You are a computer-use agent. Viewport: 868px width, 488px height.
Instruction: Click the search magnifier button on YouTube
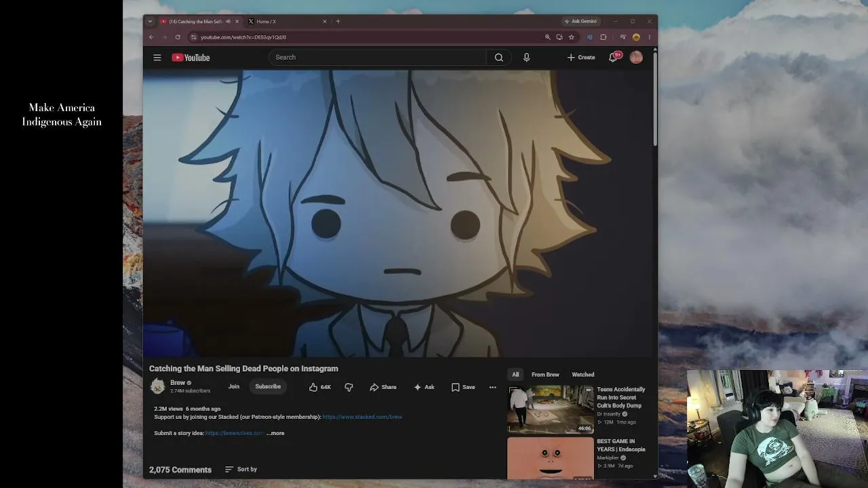click(499, 58)
